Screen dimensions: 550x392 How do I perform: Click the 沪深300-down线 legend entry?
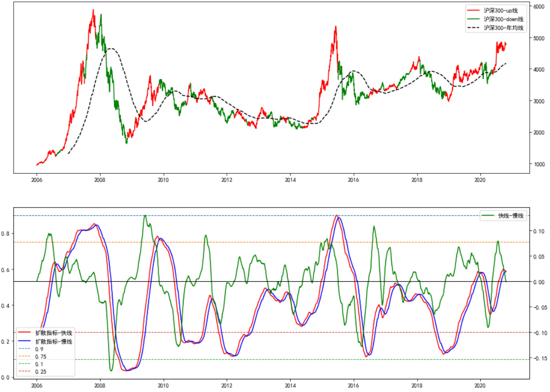coord(506,19)
